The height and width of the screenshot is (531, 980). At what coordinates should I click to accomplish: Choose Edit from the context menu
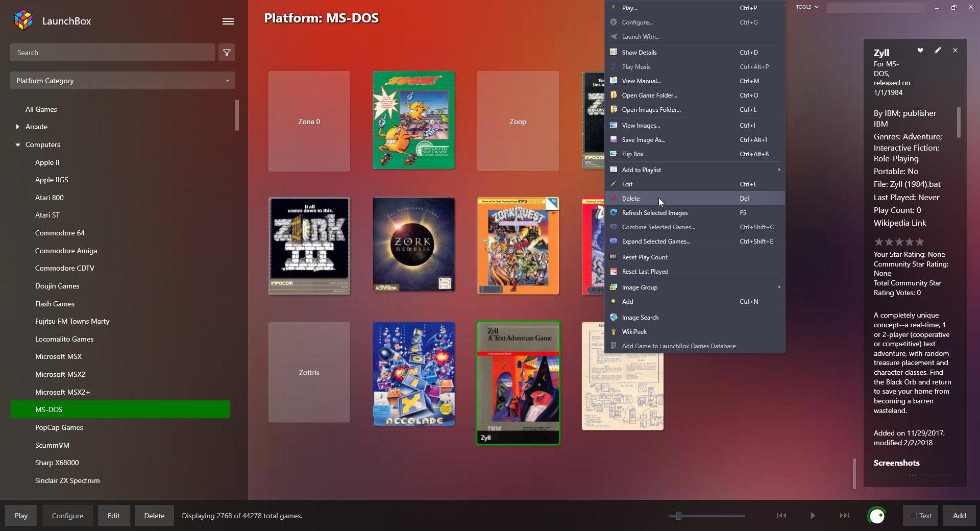coord(695,184)
